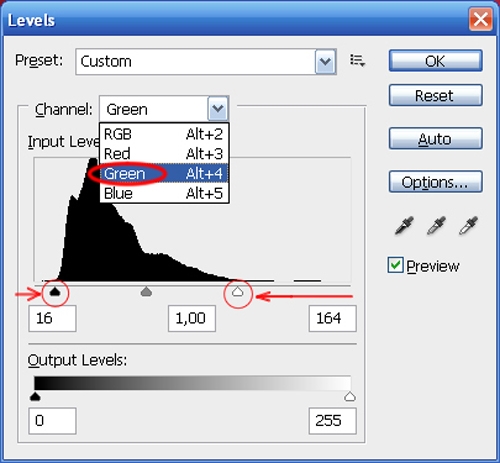The height and width of the screenshot is (463, 500).
Task: Click the input shadow value field showing 16
Action: pos(52,318)
